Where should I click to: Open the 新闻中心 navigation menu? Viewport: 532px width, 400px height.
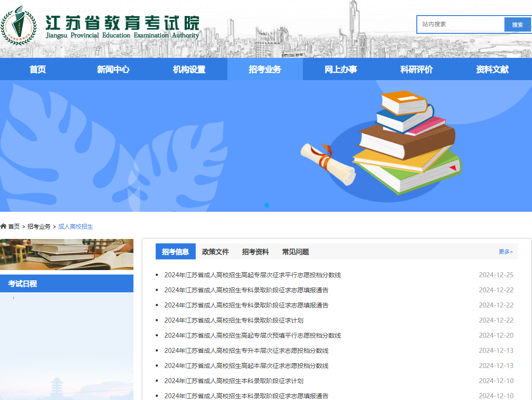click(113, 69)
